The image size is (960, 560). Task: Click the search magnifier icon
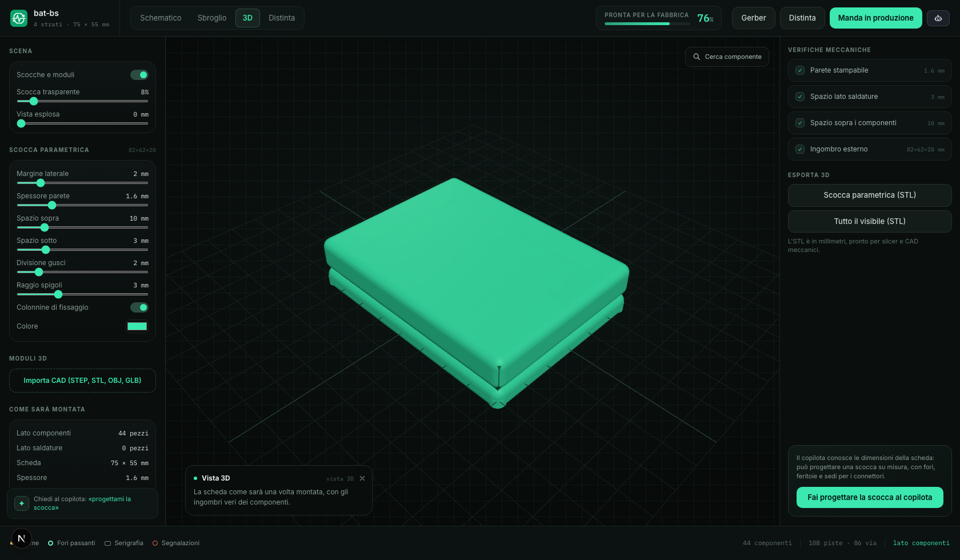coord(697,57)
